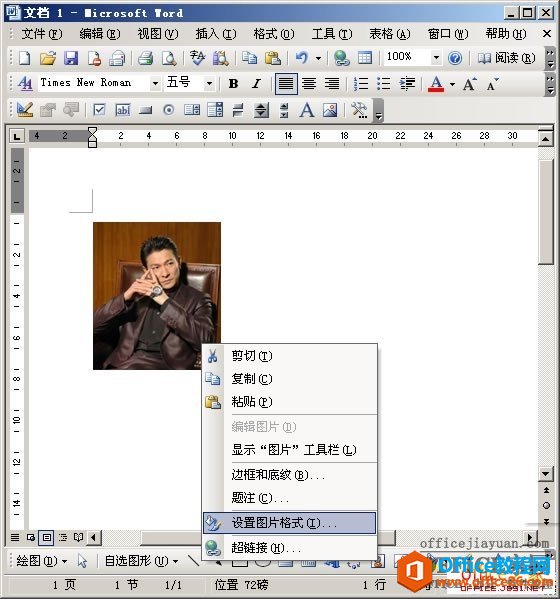560x599 pixels.
Task: Toggle bold formatting
Action: [233, 84]
